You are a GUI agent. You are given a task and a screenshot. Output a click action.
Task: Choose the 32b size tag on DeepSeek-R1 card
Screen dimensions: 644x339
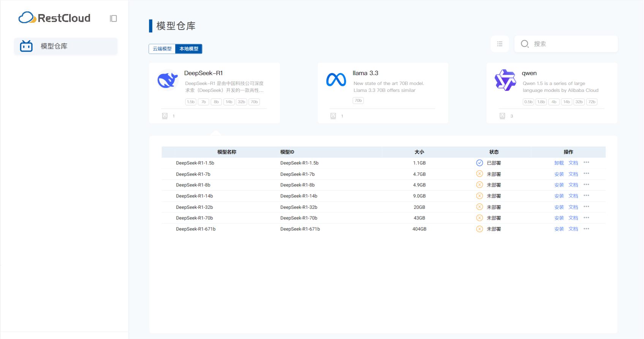[x=241, y=102]
